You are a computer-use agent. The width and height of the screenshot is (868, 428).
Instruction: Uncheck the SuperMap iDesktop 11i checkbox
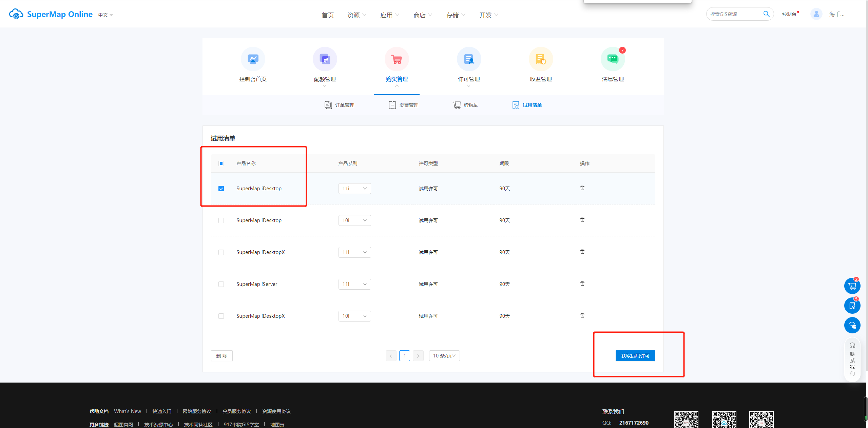tap(221, 189)
